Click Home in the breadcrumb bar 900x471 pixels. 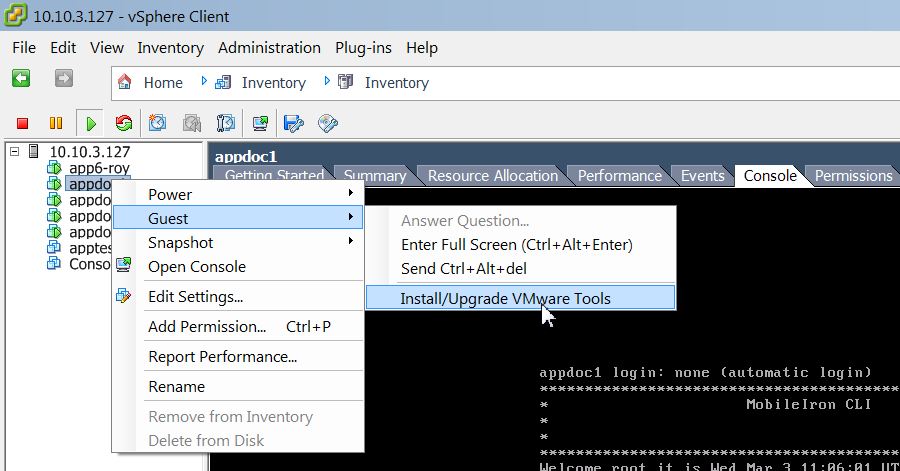coord(163,83)
